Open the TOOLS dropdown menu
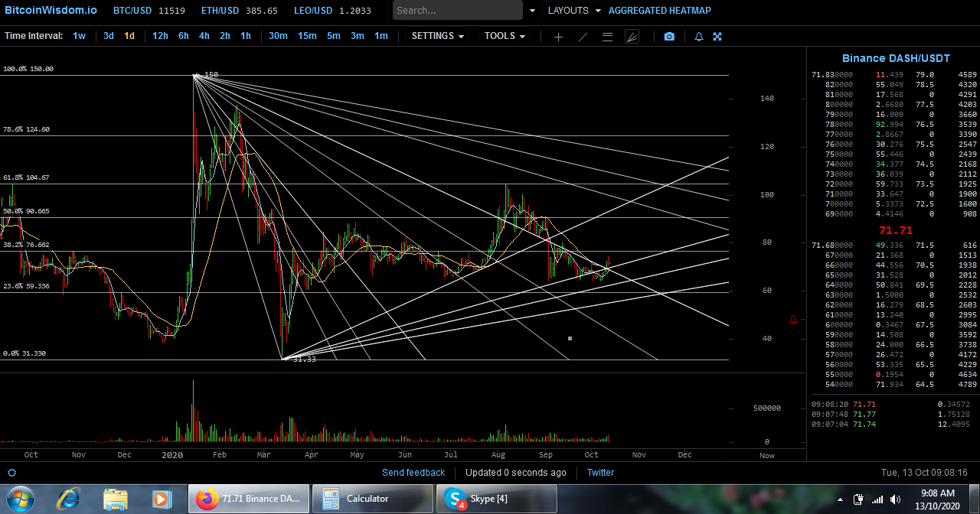This screenshot has height=514, width=980. 505,36
